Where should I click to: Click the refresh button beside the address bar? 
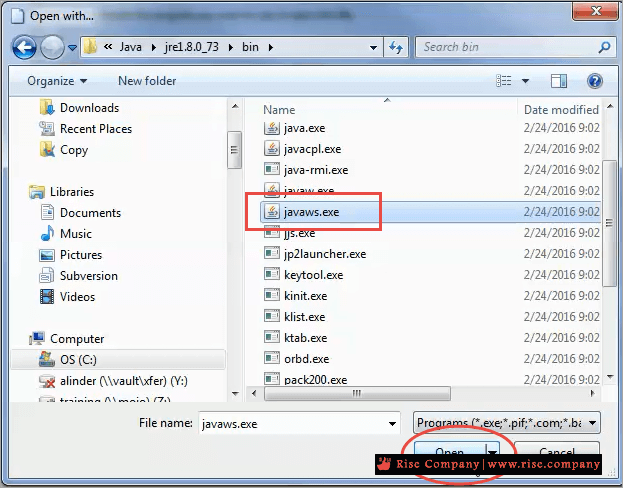pos(396,47)
